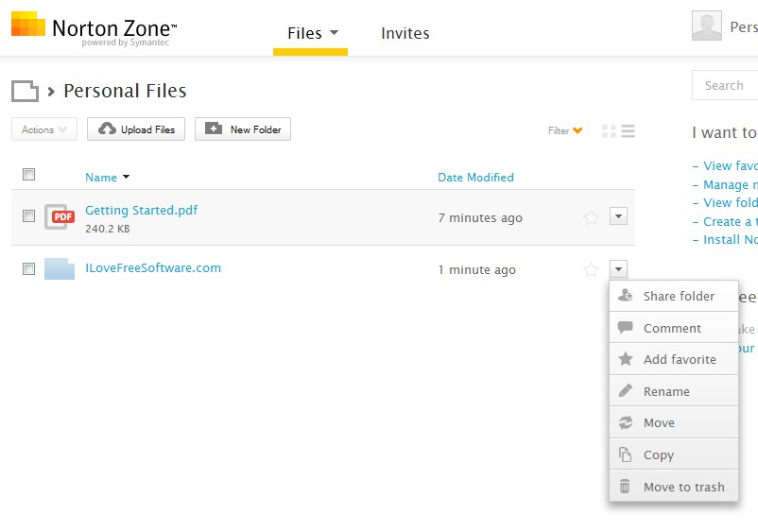Star the ILoveFreeSoftware.com folder
This screenshot has height=532, width=758.
point(591,269)
